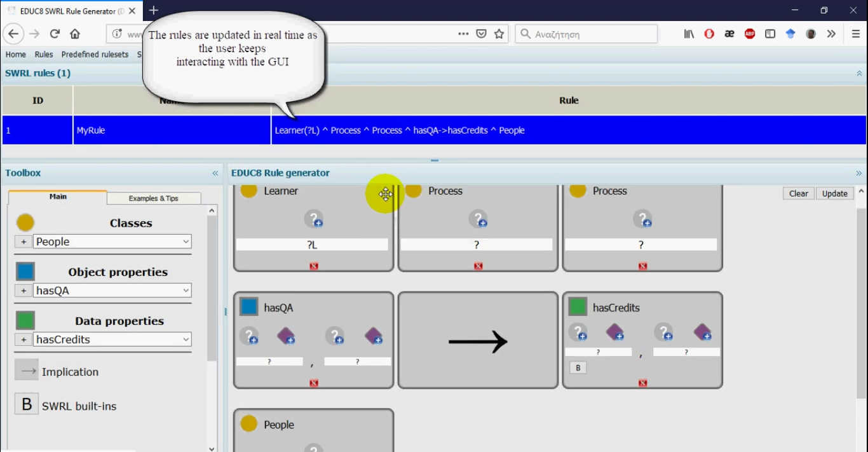Save the page to Pocket
868x452 pixels.
482,34
